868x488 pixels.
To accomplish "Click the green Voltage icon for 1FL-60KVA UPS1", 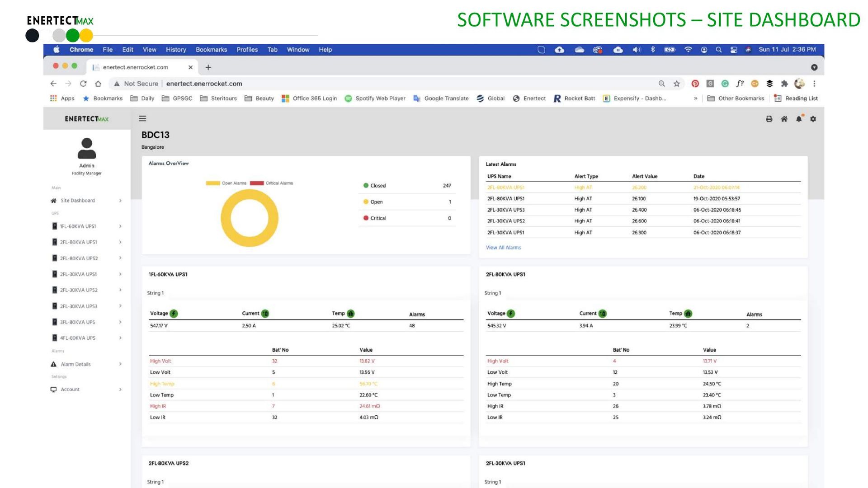I will coord(174,314).
